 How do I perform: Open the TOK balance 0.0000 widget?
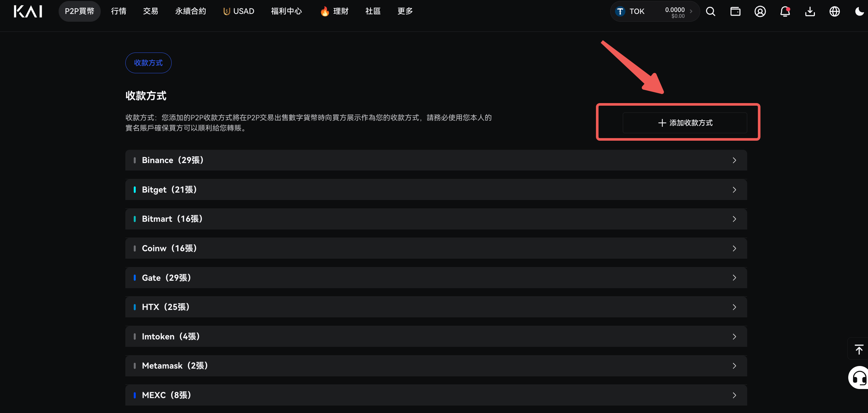click(655, 11)
